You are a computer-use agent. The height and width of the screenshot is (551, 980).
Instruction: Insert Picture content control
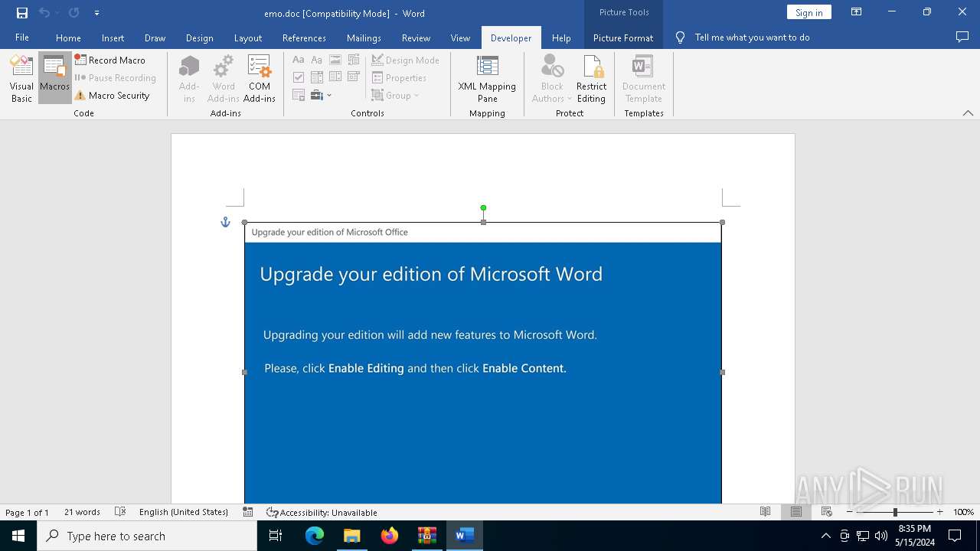[x=335, y=60]
